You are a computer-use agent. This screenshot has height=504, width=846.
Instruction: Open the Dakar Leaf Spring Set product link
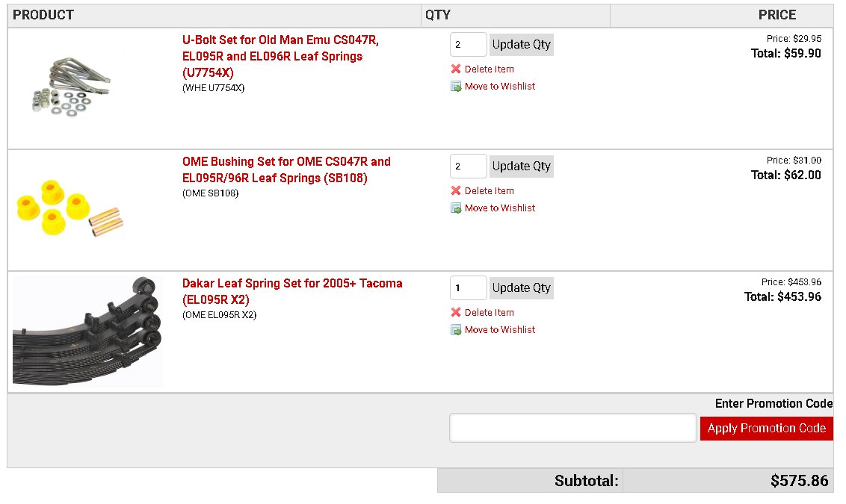tap(292, 292)
